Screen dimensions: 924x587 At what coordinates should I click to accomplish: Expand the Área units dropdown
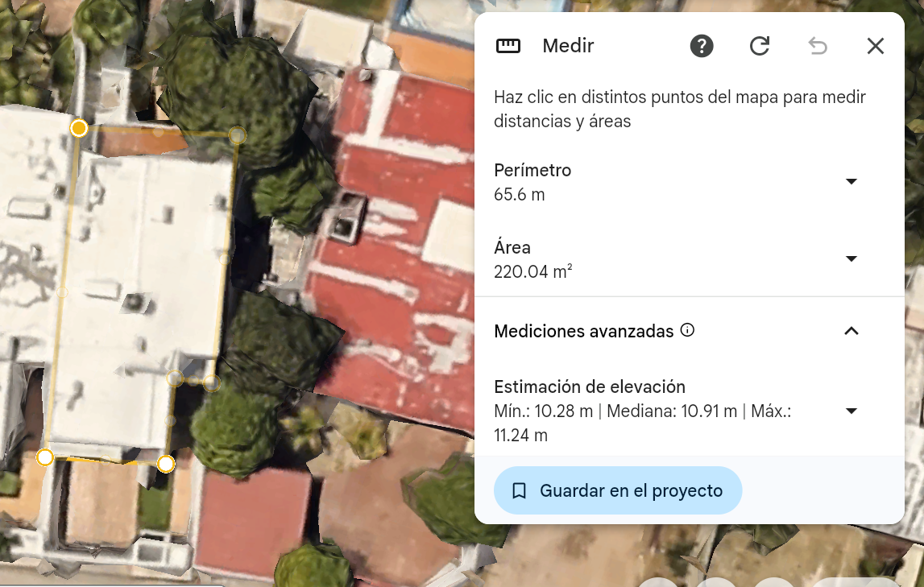(851, 258)
